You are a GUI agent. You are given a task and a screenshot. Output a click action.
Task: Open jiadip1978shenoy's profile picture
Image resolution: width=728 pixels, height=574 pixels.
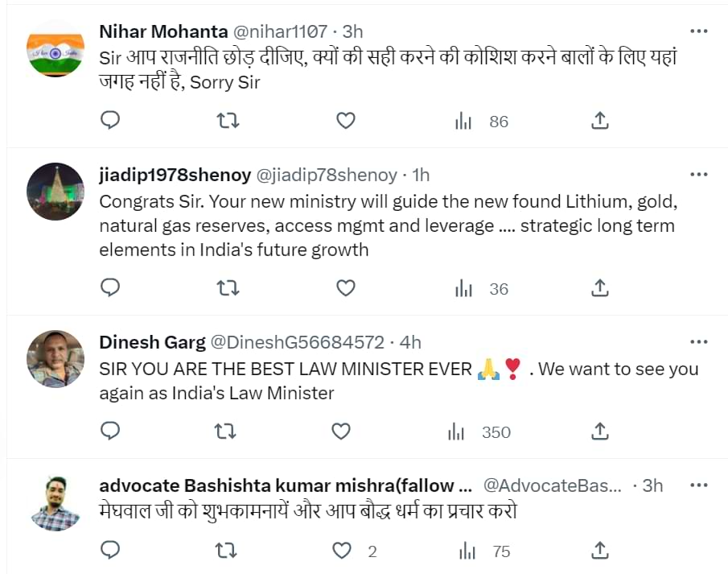[56, 192]
